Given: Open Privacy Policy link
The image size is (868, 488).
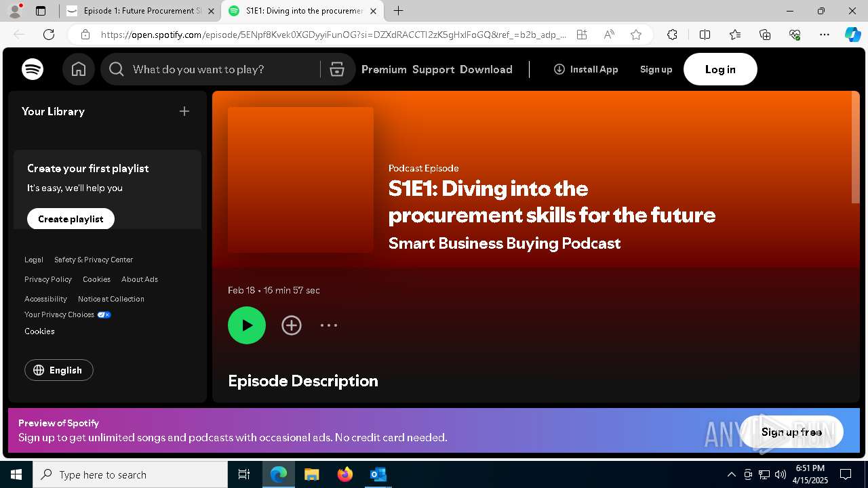Looking at the screenshot, I should (48, 279).
